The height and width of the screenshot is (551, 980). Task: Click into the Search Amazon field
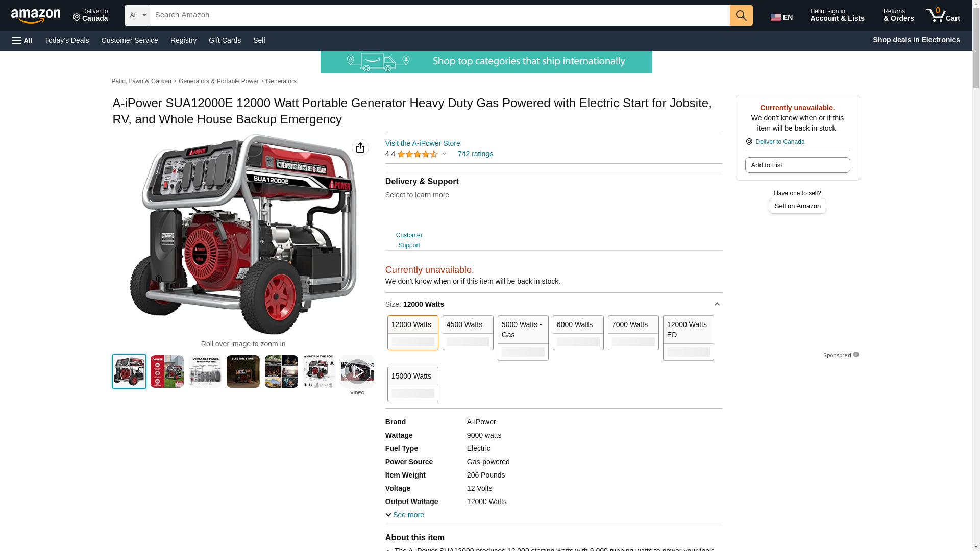tap(440, 15)
